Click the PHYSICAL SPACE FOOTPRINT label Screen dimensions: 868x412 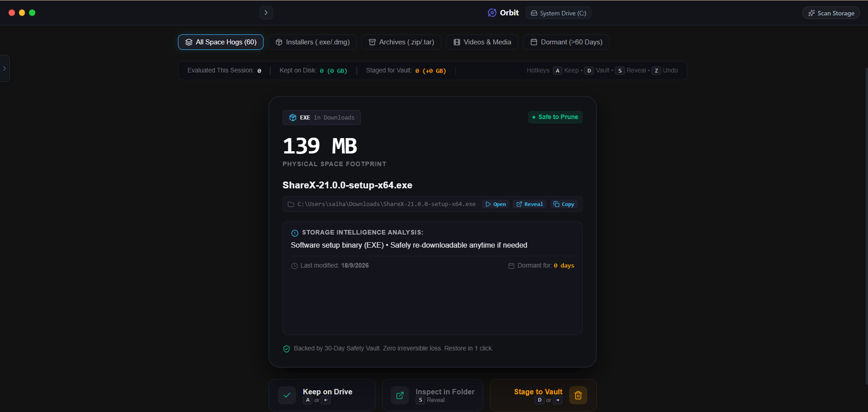point(335,164)
